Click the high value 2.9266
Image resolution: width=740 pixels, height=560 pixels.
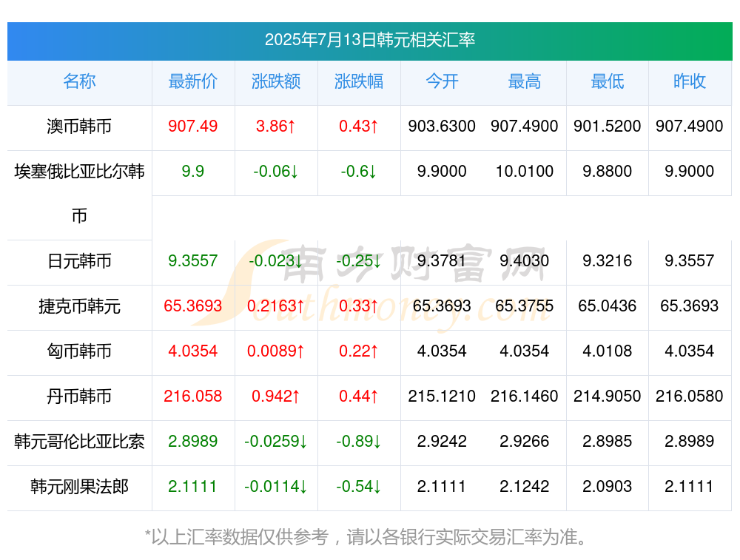(525, 442)
